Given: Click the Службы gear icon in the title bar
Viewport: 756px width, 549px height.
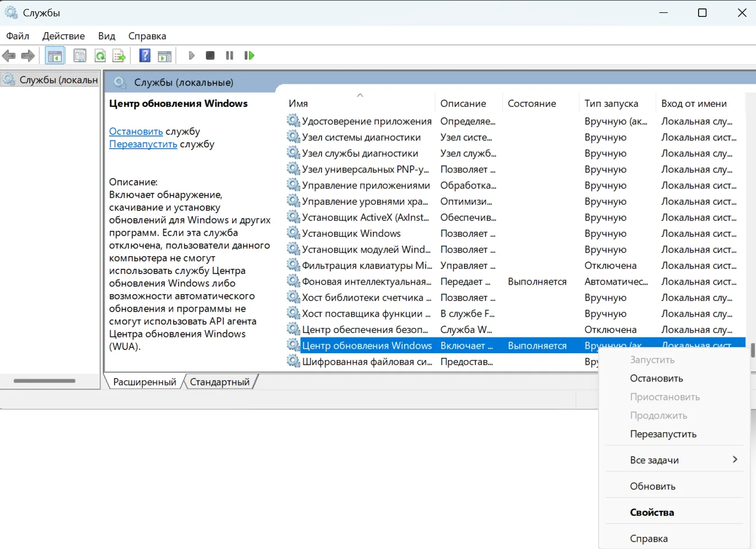Looking at the screenshot, I should pos(11,12).
